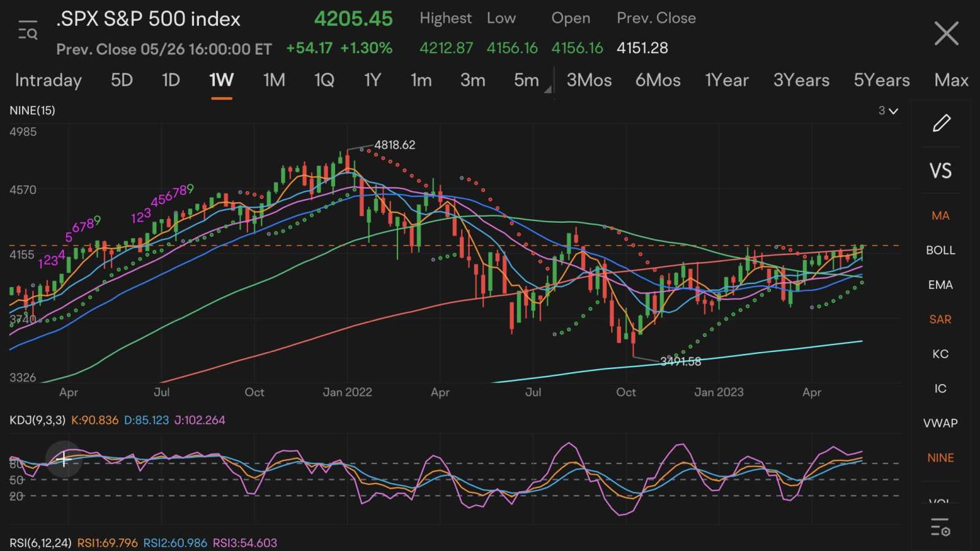
Task: Toggle the SAR indicator
Action: coord(940,319)
